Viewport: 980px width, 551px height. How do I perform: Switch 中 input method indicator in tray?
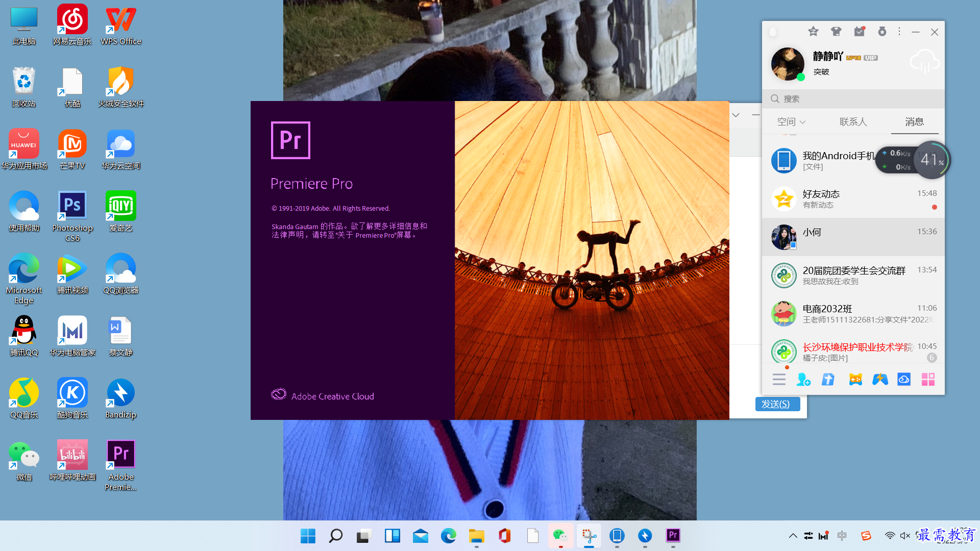coord(842,535)
